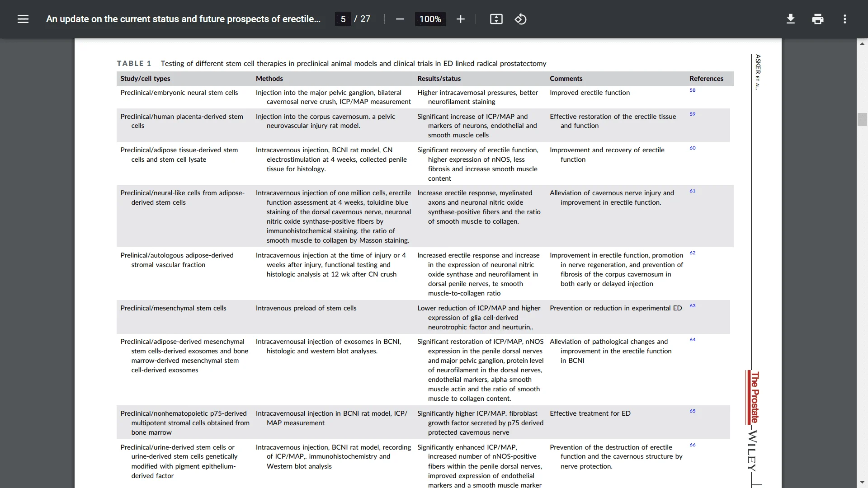Click the 'ASKER ET AL.' running header

pyautogui.click(x=758, y=72)
